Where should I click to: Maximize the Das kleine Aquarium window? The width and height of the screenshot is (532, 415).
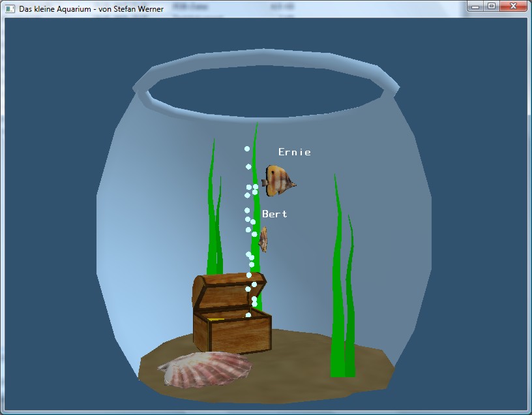pyautogui.click(x=492, y=6)
